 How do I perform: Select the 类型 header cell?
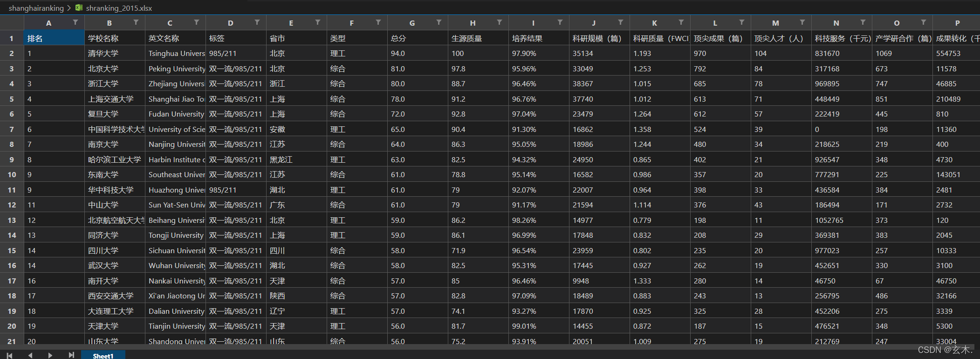coord(357,38)
